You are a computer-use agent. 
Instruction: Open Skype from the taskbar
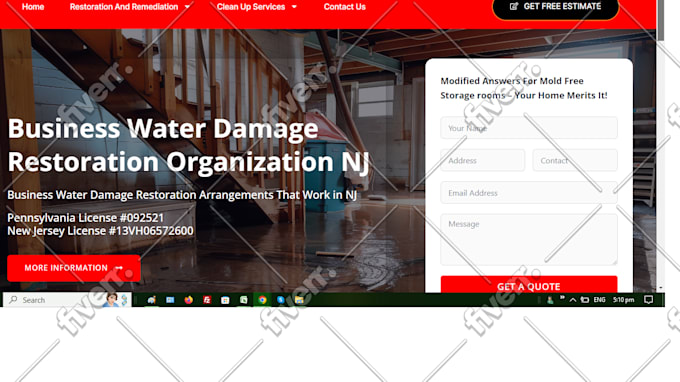(x=281, y=300)
